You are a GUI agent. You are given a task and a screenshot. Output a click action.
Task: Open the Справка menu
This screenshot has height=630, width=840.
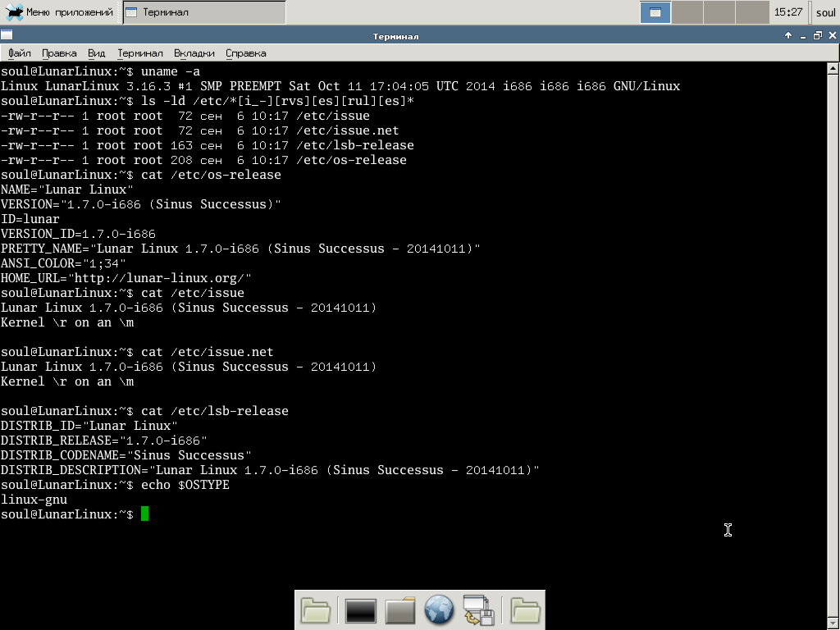pos(246,53)
